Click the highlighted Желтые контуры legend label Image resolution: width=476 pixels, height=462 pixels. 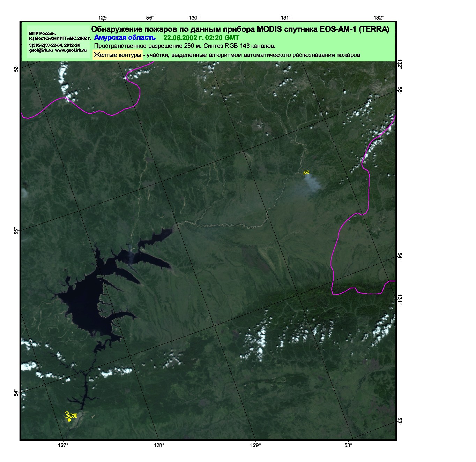click(x=118, y=55)
